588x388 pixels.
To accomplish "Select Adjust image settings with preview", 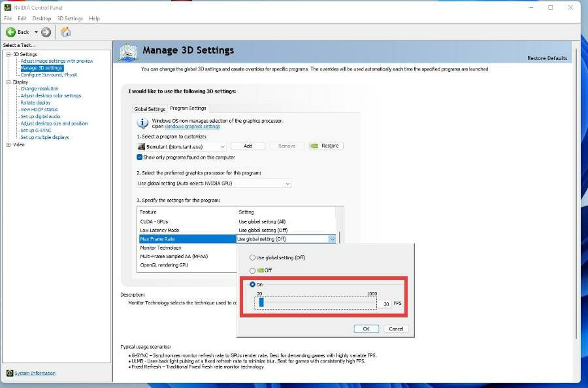I will point(57,61).
